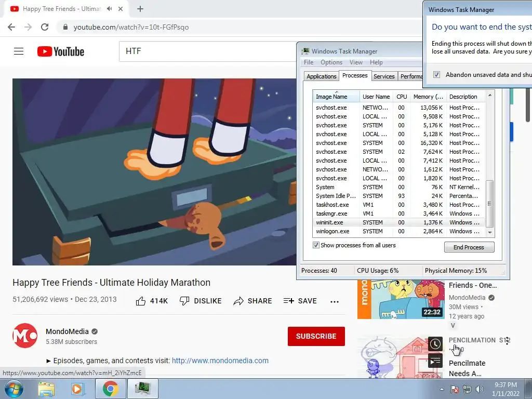
Task: Switch to the Services tab
Action: (384, 76)
